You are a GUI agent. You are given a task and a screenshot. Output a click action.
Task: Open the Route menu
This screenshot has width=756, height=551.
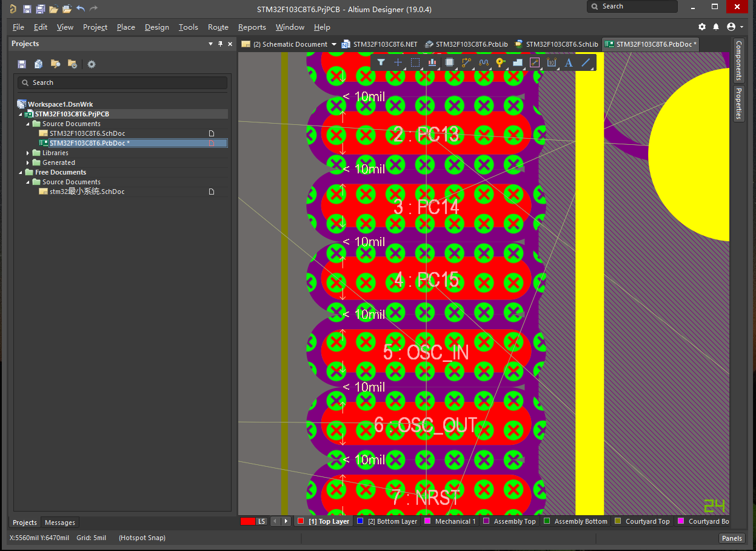tap(218, 27)
